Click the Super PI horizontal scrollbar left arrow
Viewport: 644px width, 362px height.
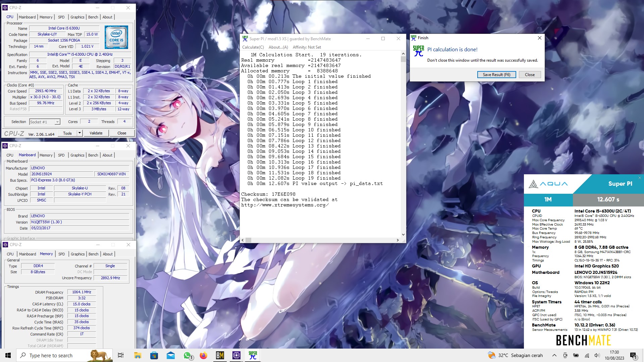pyautogui.click(x=243, y=240)
